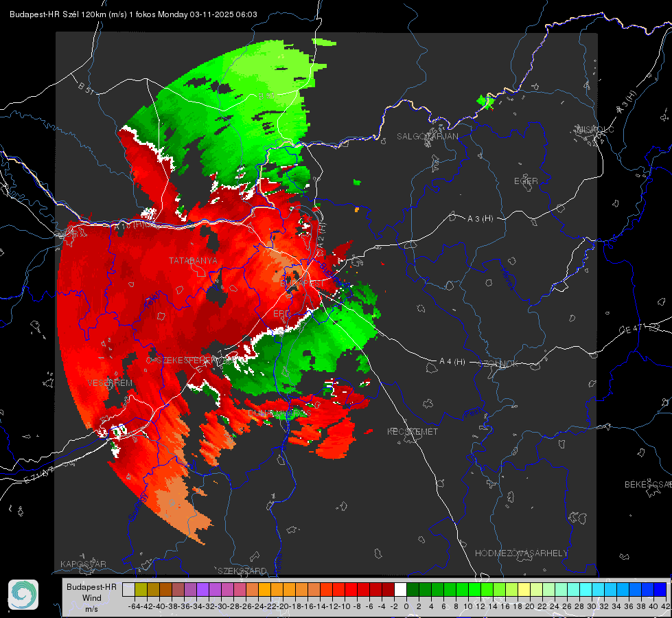Pick the deep blue swatch at legend's right end
This screenshot has height=618, width=672.
660,590
